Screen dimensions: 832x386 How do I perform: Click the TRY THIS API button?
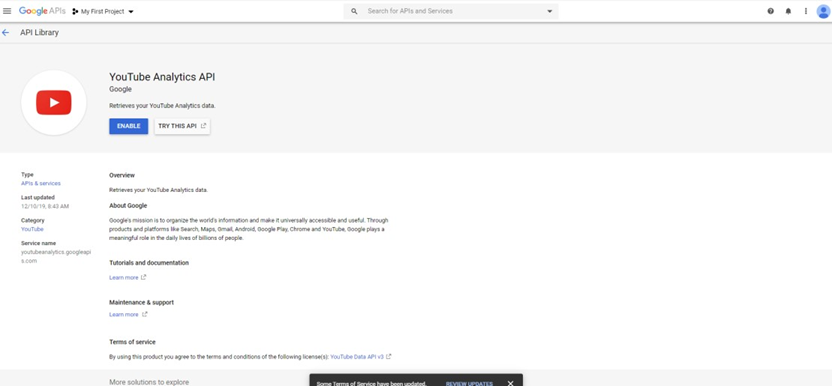(x=182, y=126)
